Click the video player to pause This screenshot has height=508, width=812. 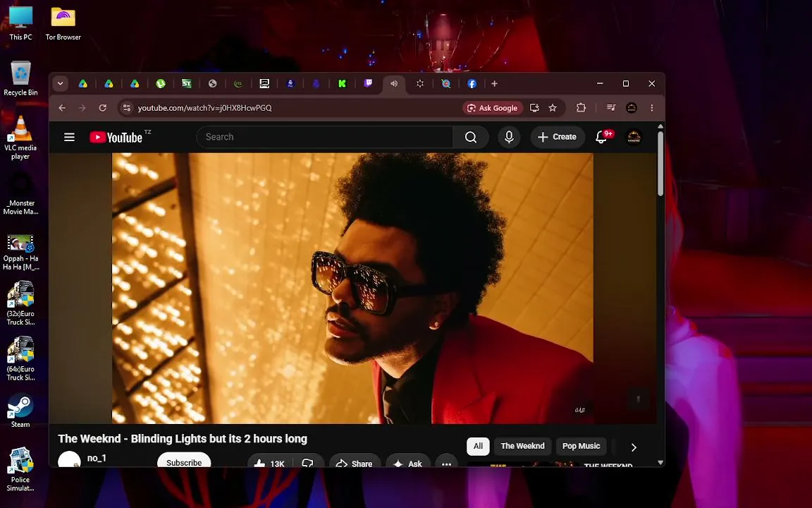coord(352,288)
